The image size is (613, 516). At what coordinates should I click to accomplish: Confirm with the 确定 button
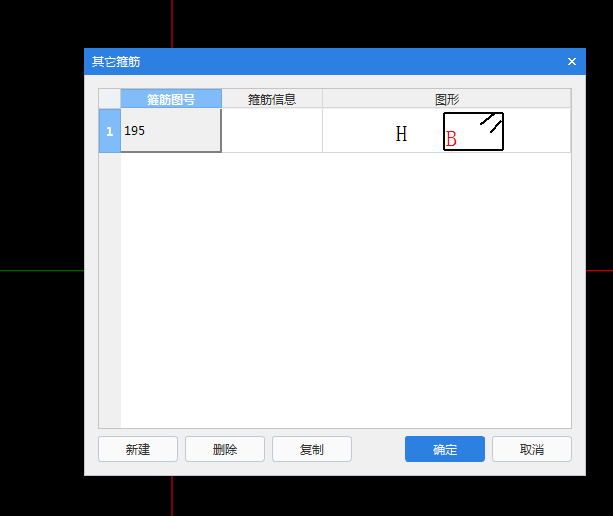pos(445,449)
